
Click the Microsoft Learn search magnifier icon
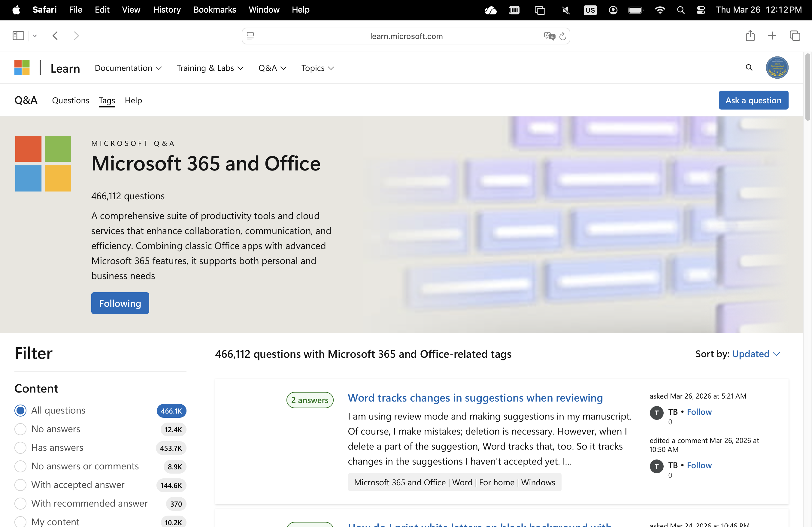749,68
